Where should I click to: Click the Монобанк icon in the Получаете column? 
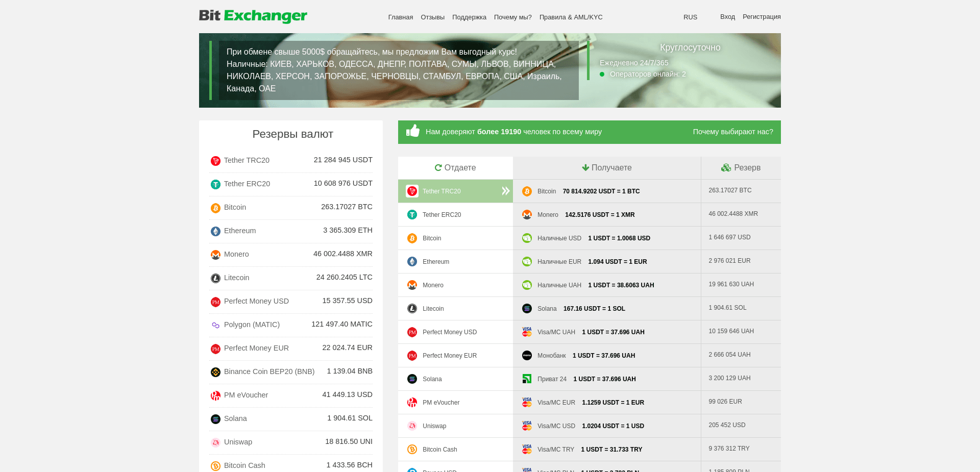click(x=527, y=355)
